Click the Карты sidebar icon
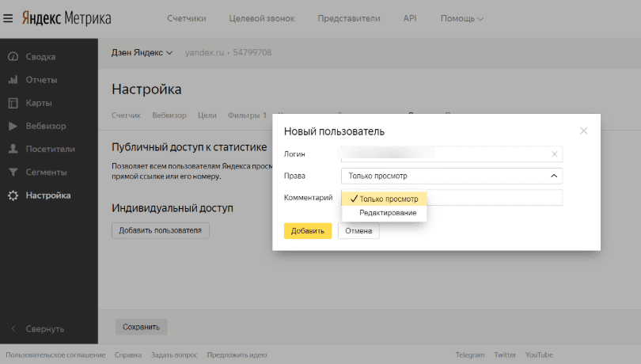641x364 pixels. point(13,103)
